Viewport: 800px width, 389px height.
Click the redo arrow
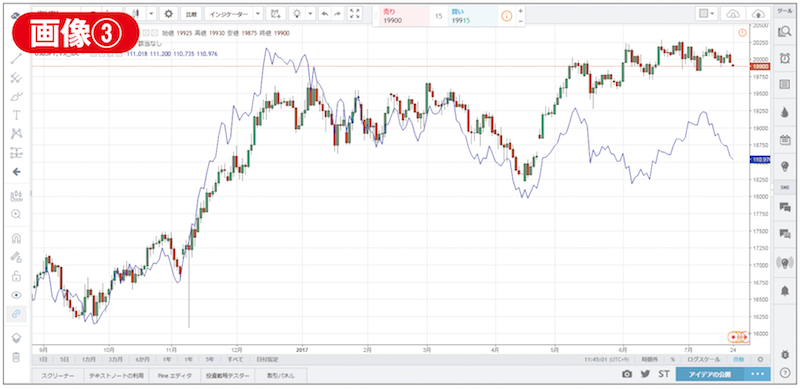[x=337, y=14]
